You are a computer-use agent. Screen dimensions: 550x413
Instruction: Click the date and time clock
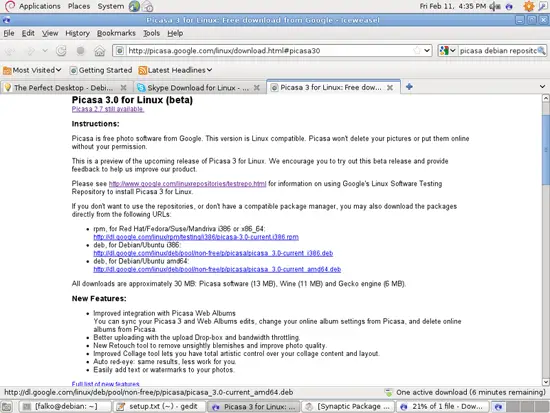pyautogui.click(x=452, y=6)
